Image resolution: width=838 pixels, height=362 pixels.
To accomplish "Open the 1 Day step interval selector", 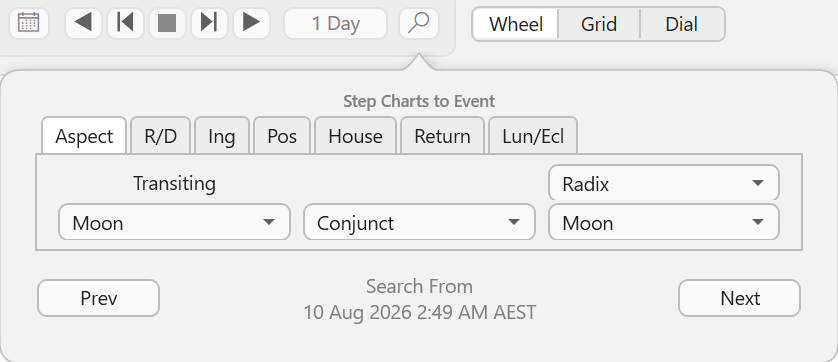I will click(x=336, y=24).
